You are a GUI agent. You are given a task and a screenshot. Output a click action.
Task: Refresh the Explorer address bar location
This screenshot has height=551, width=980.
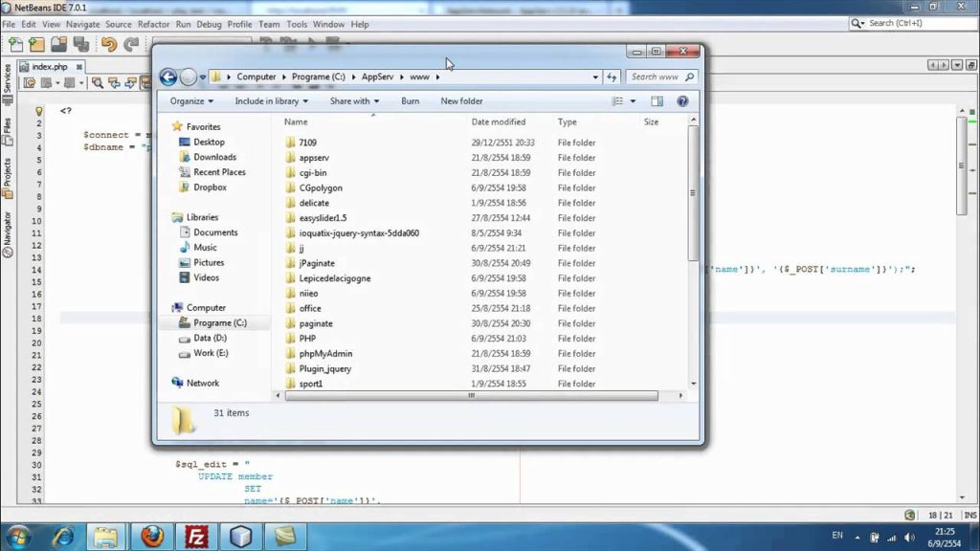612,77
